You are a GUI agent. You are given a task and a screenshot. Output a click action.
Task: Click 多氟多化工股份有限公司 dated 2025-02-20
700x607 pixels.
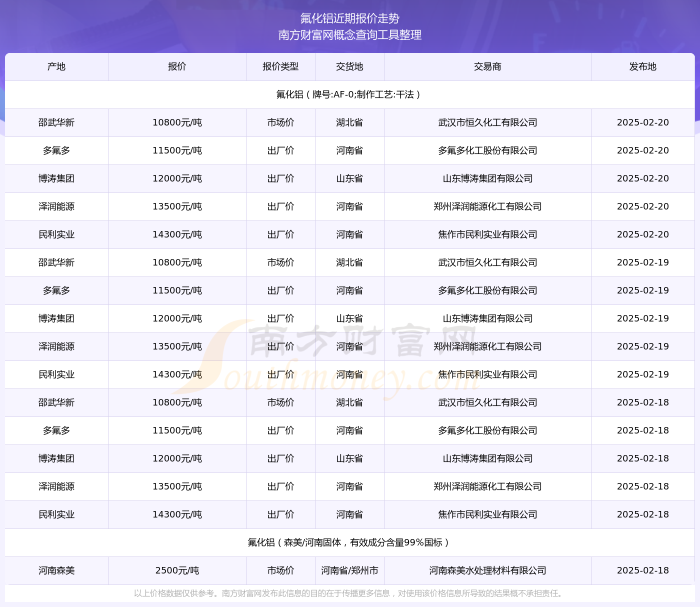[487, 150]
